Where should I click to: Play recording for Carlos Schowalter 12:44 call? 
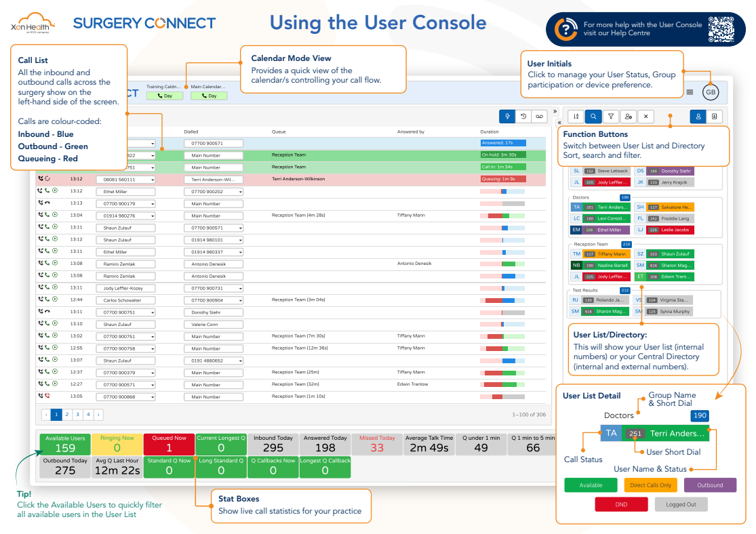pyautogui.click(x=55, y=300)
